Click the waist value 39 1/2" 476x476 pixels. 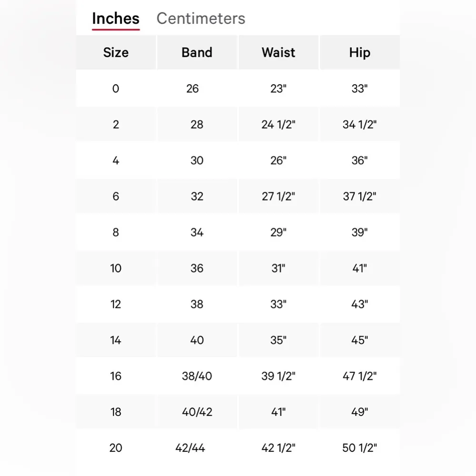278,376
